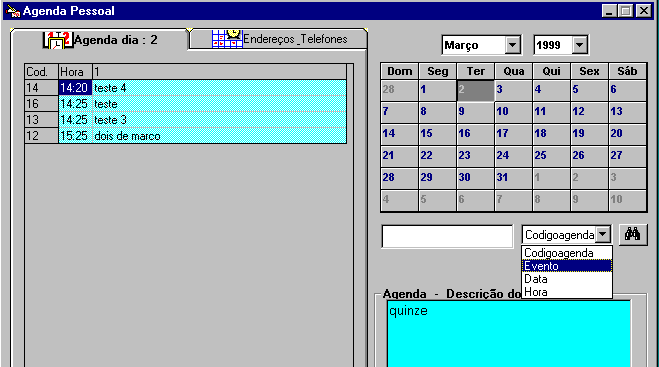
Task: Select March 15 in the calendar
Action: [x=438, y=134]
